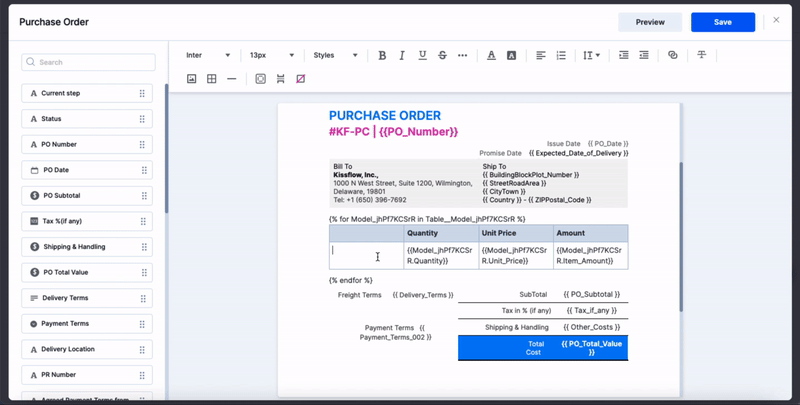Open the Inter font family dropdown
This screenshot has width=800, height=405.
208,55
